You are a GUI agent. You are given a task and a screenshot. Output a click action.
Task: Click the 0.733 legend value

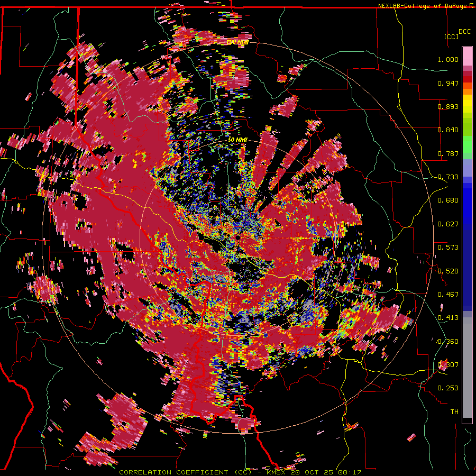click(448, 177)
